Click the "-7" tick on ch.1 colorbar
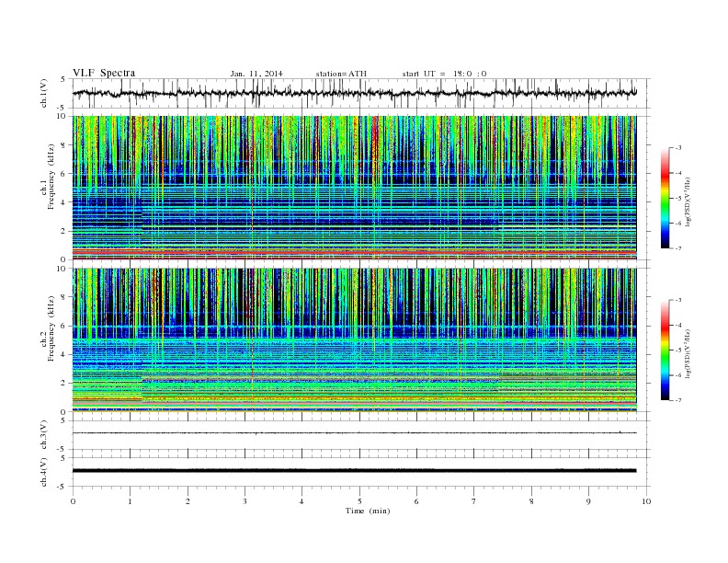 tap(677, 248)
